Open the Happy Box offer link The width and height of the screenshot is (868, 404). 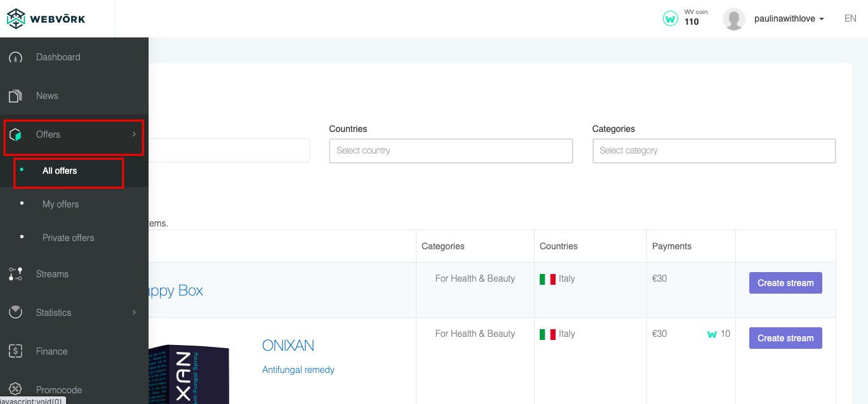(x=176, y=291)
